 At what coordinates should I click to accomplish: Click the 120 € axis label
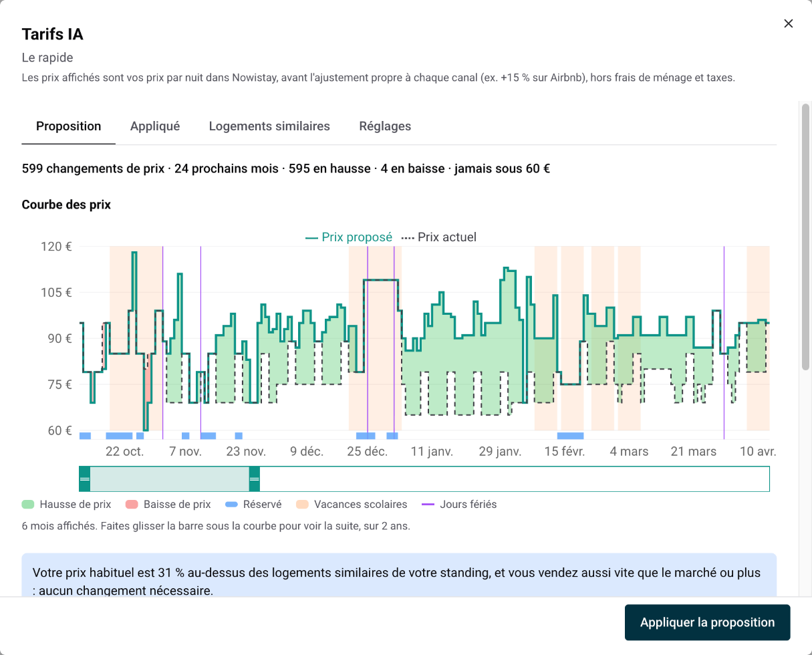click(x=57, y=246)
